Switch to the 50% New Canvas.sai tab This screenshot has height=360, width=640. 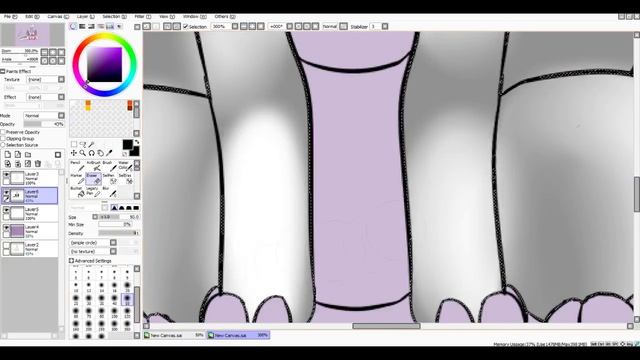[x=175, y=335]
